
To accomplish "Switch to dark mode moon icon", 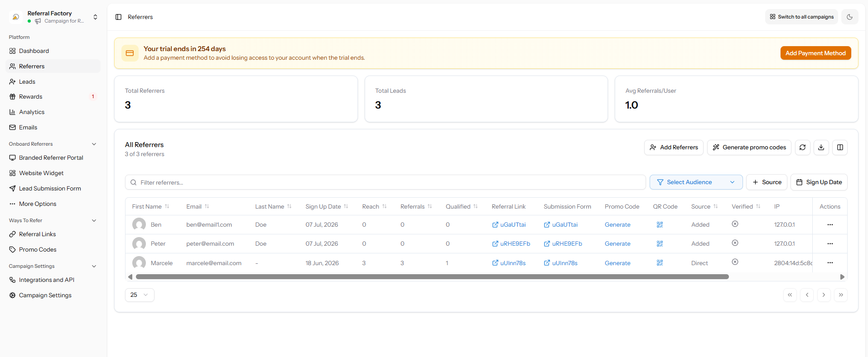I will [x=850, y=17].
